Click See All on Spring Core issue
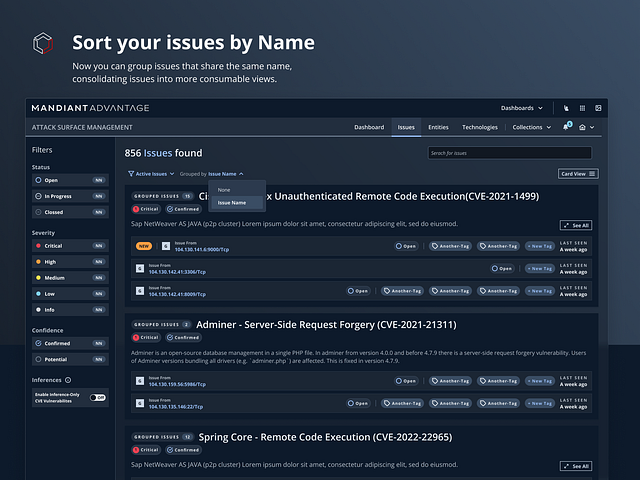Image resolution: width=640 pixels, height=480 pixels. point(576,466)
